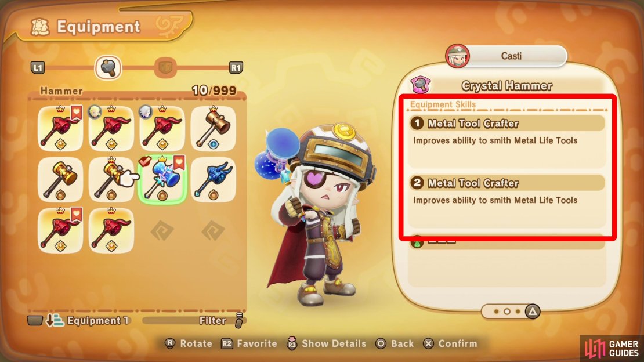
Task: Select the crowned golden hammer under cursor
Action: (111, 180)
